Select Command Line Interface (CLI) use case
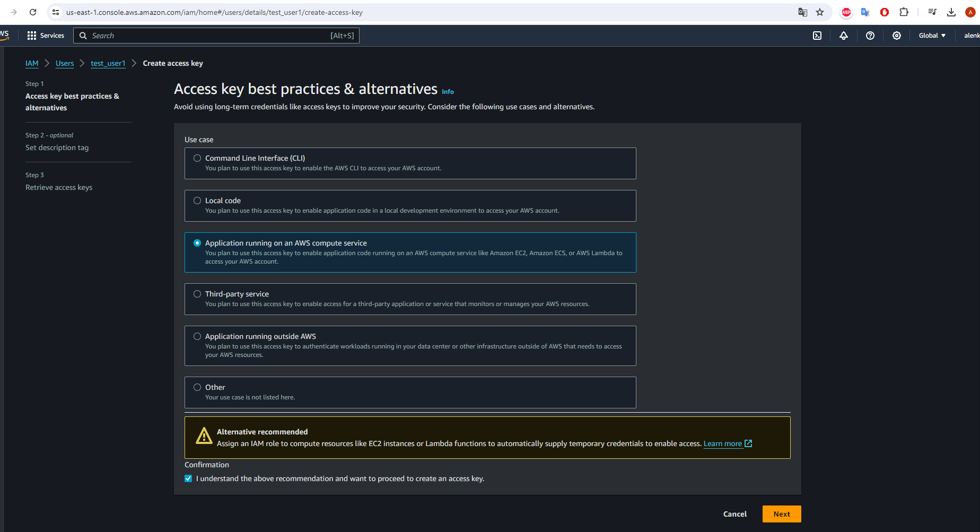This screenshot has height=532, width=980. pos(197,158)
